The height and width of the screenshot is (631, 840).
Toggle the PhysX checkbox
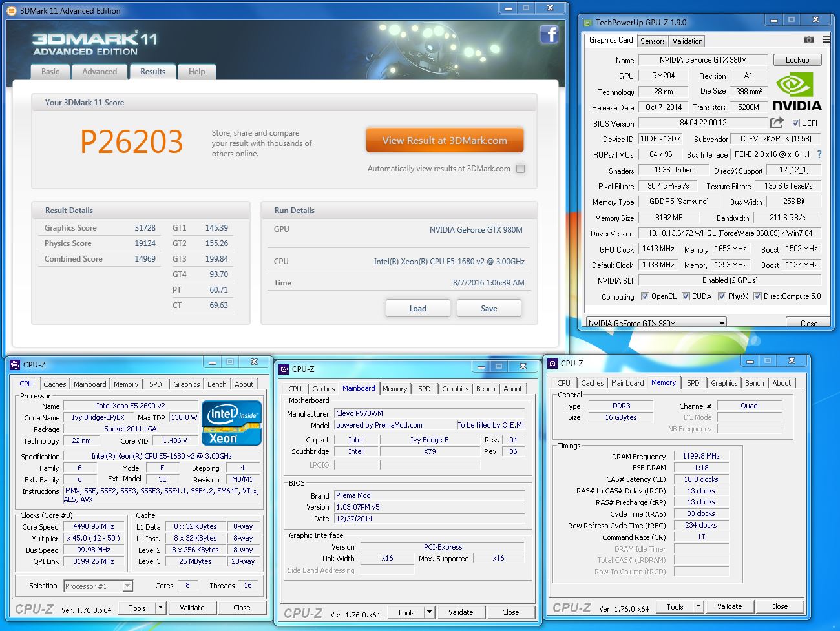(722, 296)
